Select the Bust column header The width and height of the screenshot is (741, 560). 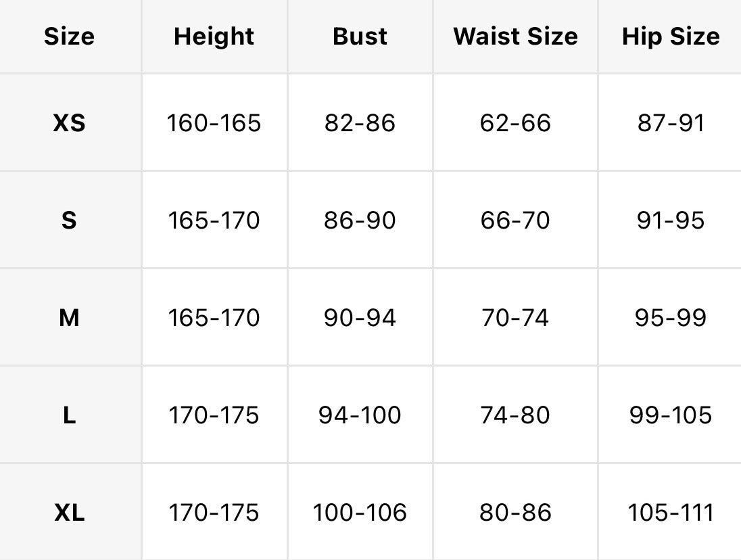360,37
